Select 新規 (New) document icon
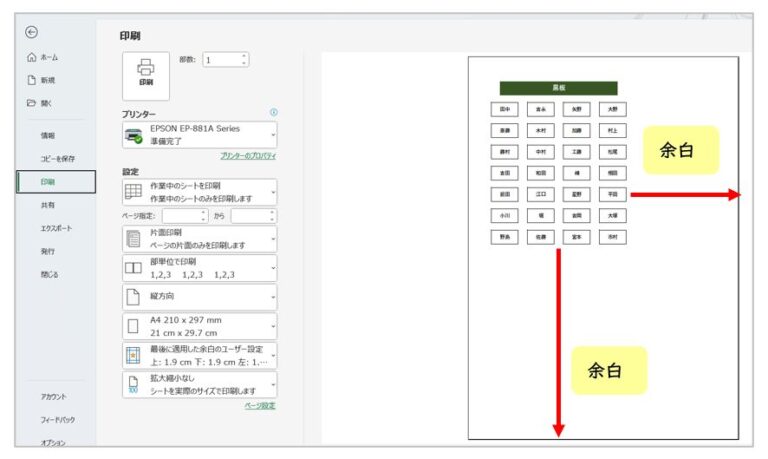The image size is (768, 459). [x=32, y=80]
